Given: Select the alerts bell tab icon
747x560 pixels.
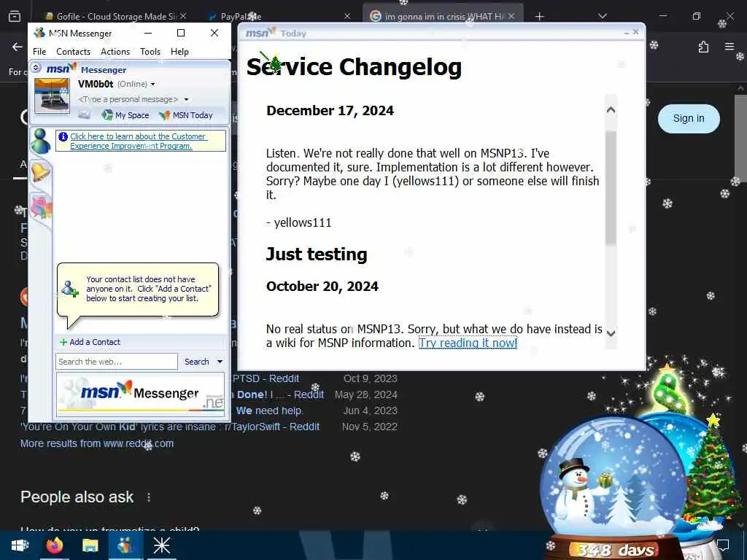Looking at the screenshot, I should pyautogui.click(x=41, y=171).
